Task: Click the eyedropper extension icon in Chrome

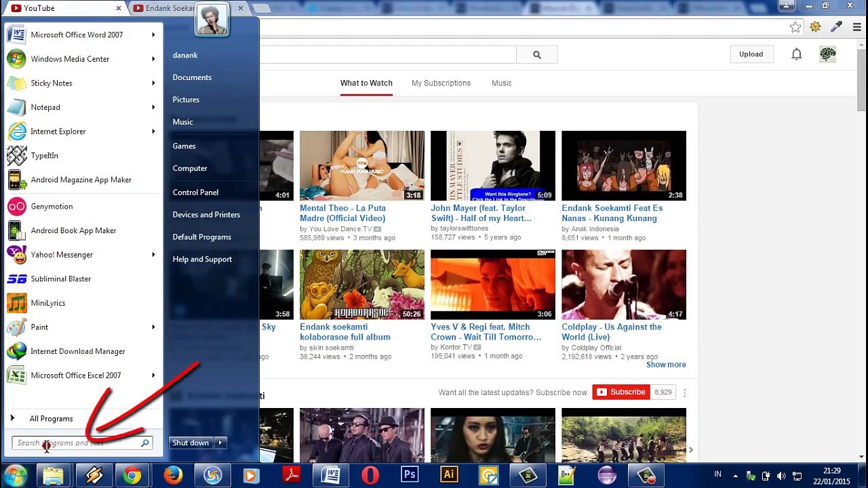Action: click(x=837, y=27)
